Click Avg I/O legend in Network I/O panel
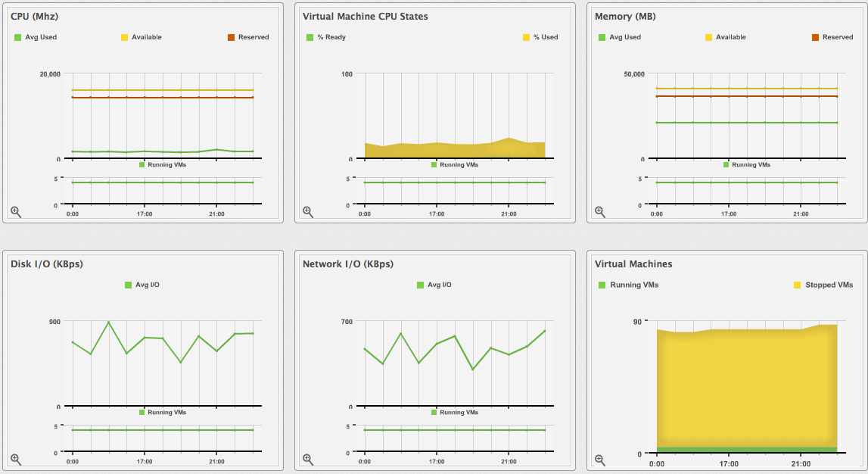 click(x=434, y=285)
